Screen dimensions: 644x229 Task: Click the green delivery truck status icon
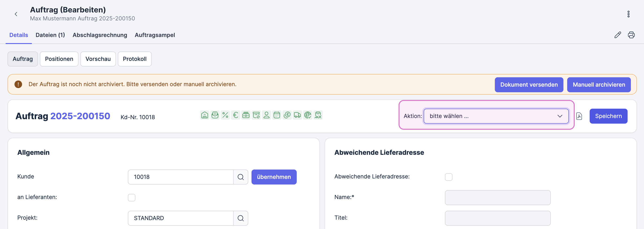(x=297, y=115)
